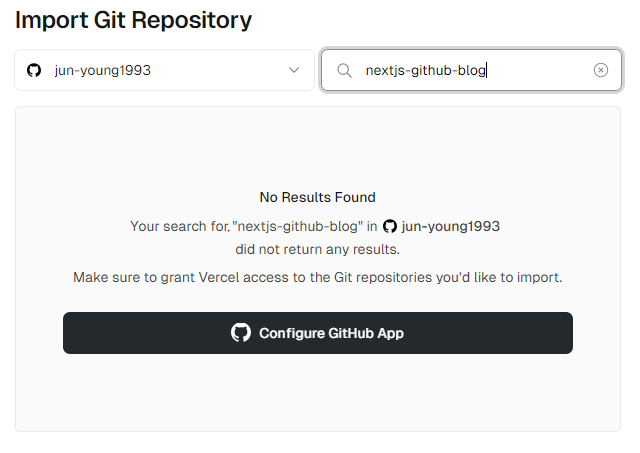Click the Configure GitHub App button
The height and width of the screenshot is (453, 640).
pyautogui.click(x=318, y=333)
